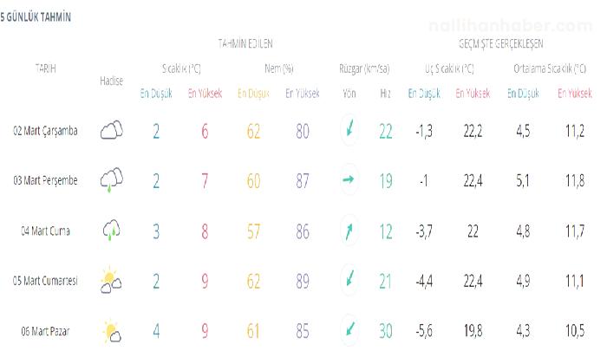Click wind direction arrow for 05 Mart Cumartesi
This screenshot has width=607, height=364.
click(349, 279)
